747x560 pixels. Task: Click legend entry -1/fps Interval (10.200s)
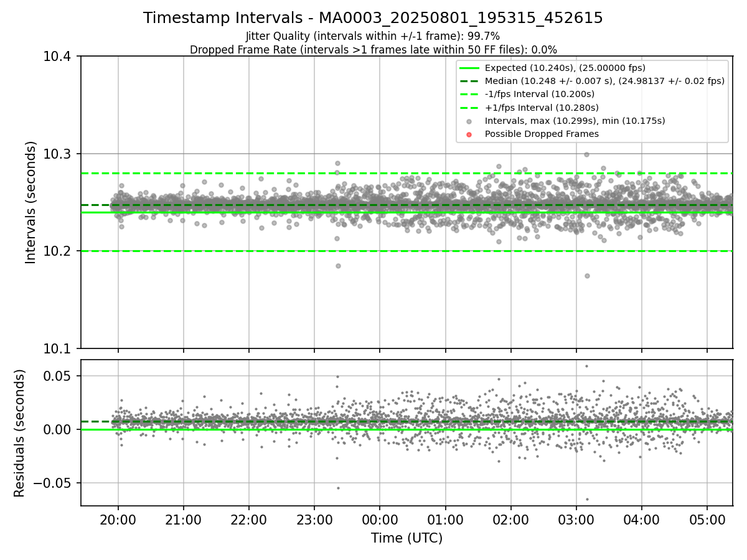pos(539,94)
